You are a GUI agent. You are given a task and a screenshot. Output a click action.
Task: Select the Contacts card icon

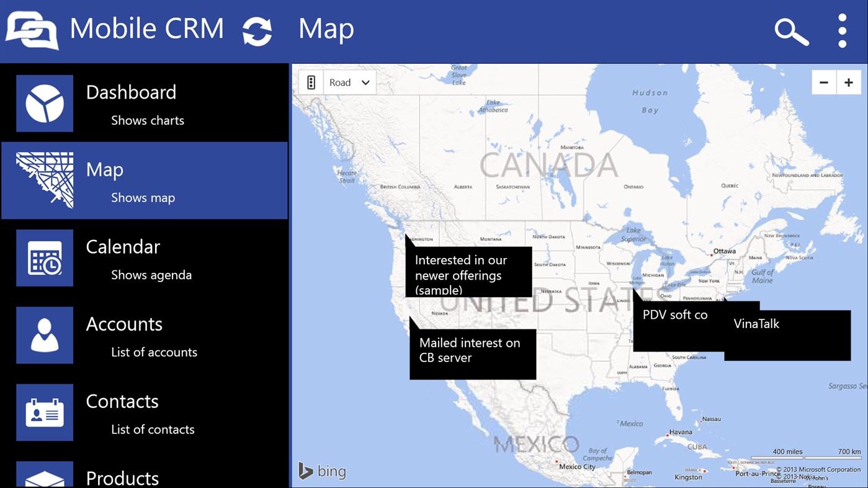[44, 412]
